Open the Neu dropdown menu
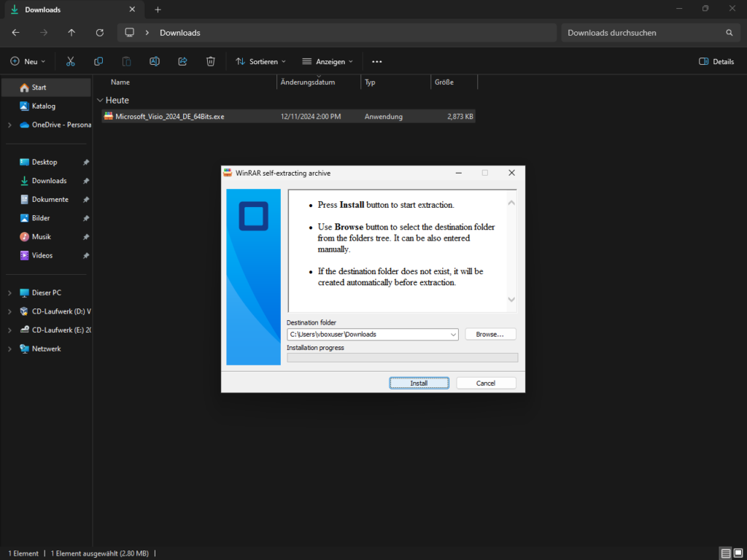Viewport: 747px width, 560px height. click(28, 61)
